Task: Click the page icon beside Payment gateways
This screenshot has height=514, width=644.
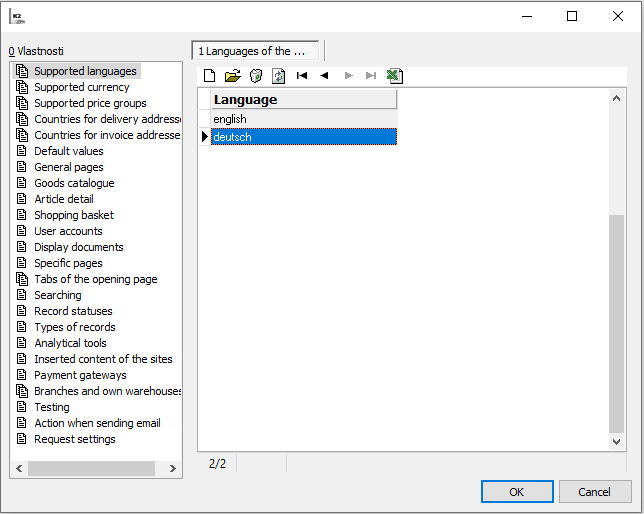Action: [22, 375]
